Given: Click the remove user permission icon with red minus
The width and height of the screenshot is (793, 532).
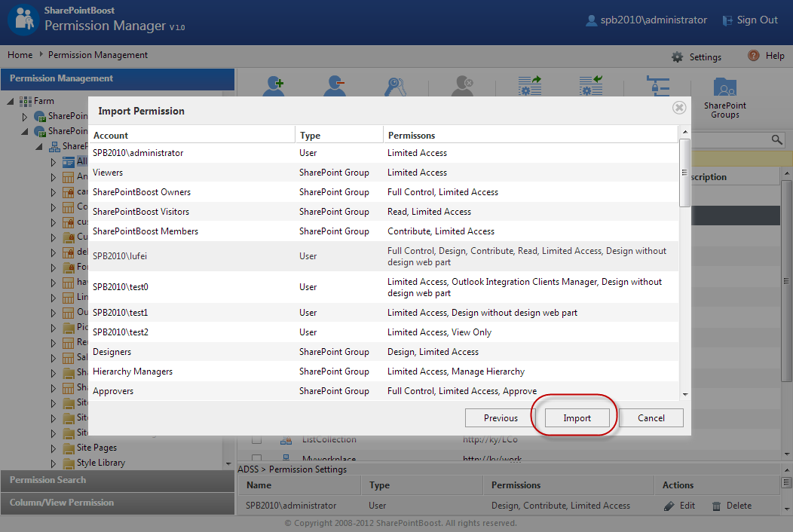Looking at the screenshot, I should 334,86.
